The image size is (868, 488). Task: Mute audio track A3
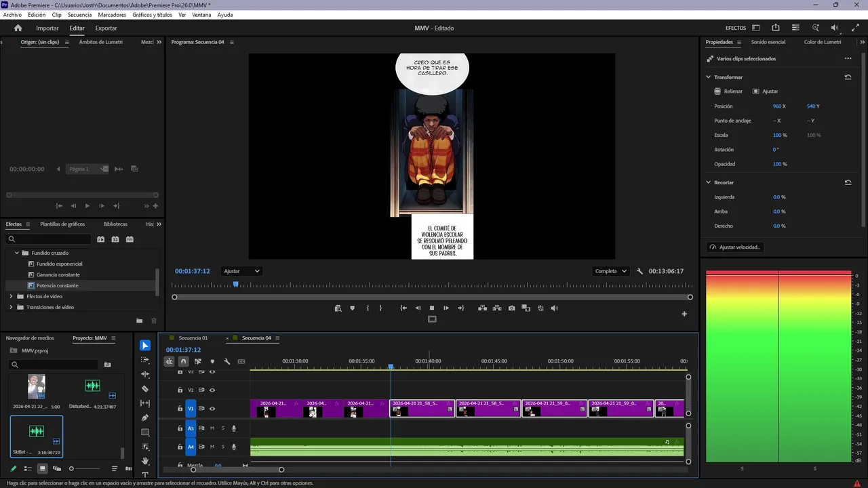tap(212, 428)
